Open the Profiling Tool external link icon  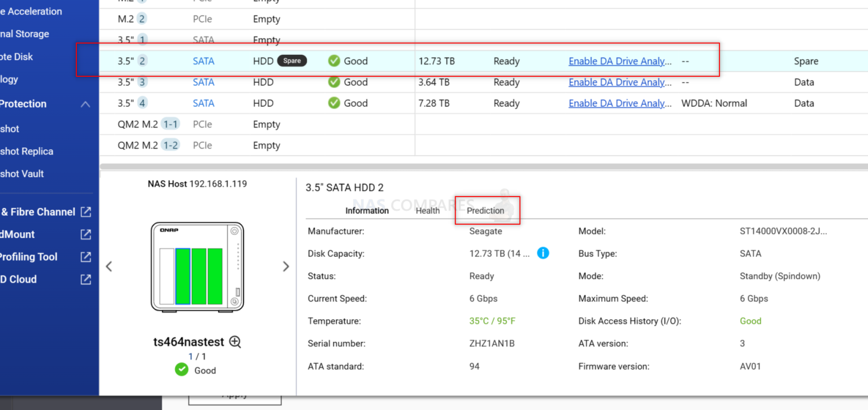click(x=86, y=257)
